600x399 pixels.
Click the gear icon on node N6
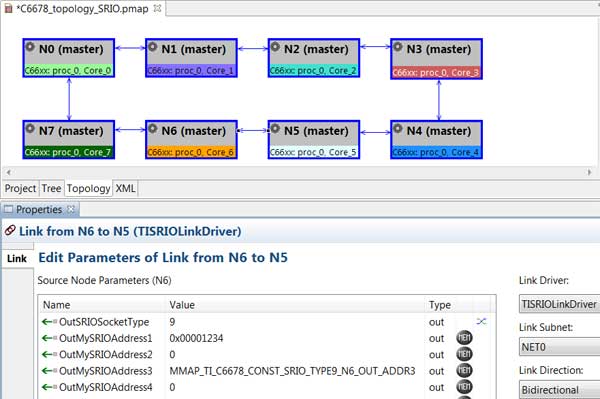pos(152,129)
